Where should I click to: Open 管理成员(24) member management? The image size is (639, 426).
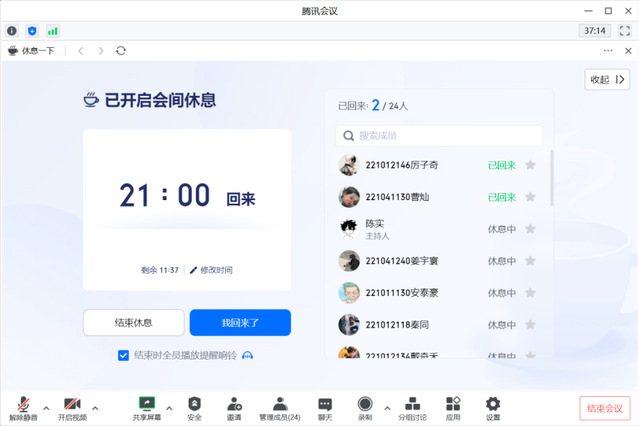280,406
